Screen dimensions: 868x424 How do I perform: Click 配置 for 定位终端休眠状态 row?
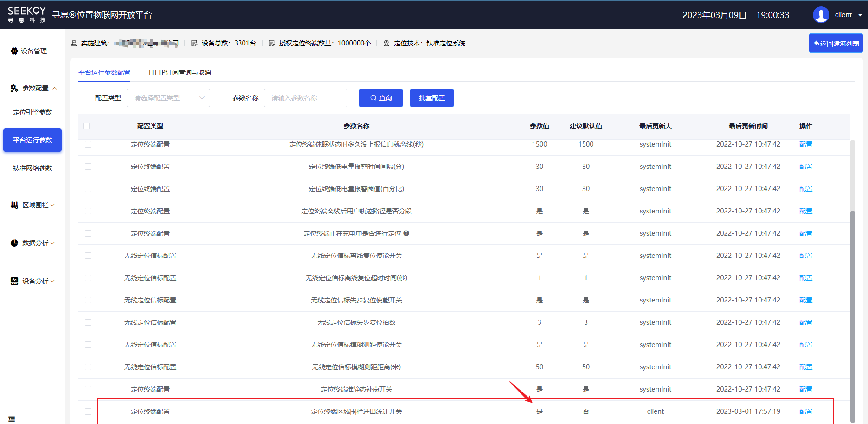(x=806, y=144)
